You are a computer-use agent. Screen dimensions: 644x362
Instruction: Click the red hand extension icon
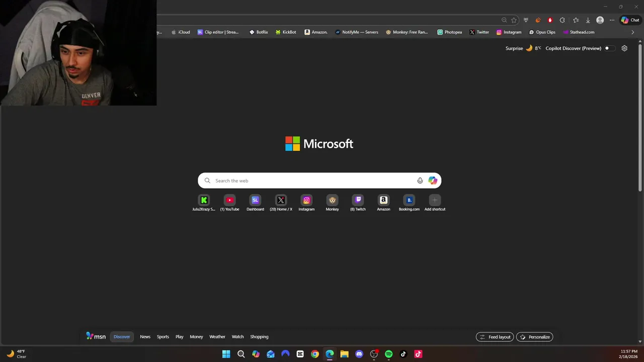tap(550, 20)
